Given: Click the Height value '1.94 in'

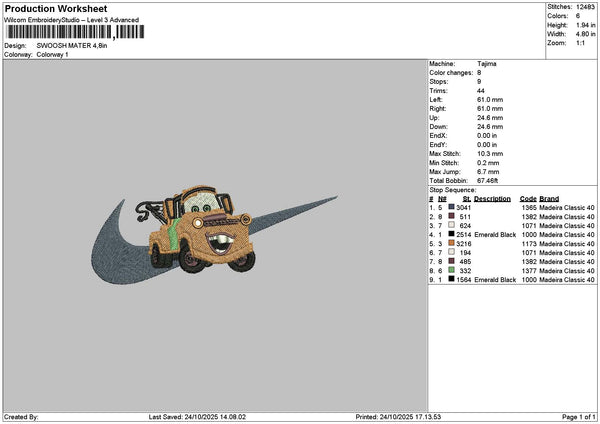Looking at the screenshot, I should pos(585,25).
